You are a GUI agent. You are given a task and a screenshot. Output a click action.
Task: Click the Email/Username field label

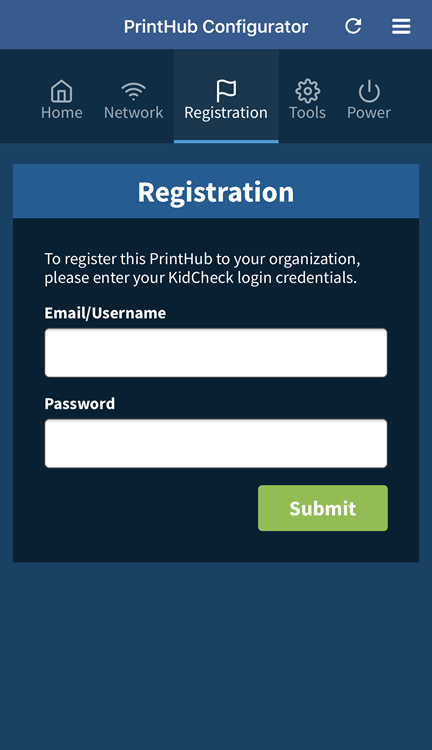click(x=105, y=313)
